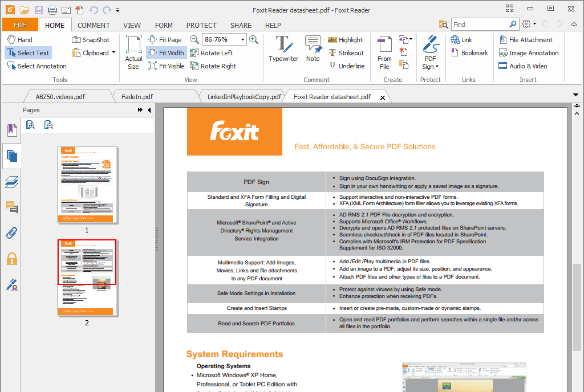584x392 pixels.
Task: Select the Highlight tool
Action: point(345,40)
